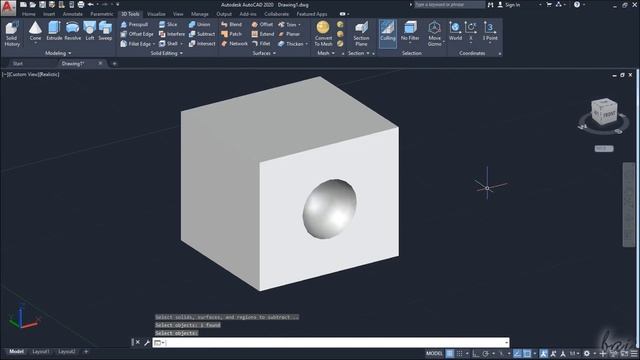Switch to the Home ribbon tab
This screenshot has width=640, height=360.
[29, 14]
